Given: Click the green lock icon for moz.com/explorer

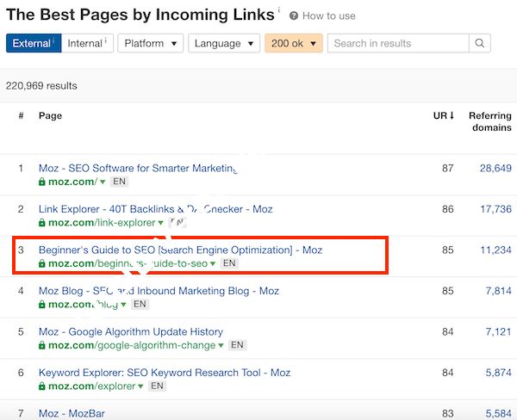Looking at the screenshot, I should pyautogui.click(x=41, y=386).
